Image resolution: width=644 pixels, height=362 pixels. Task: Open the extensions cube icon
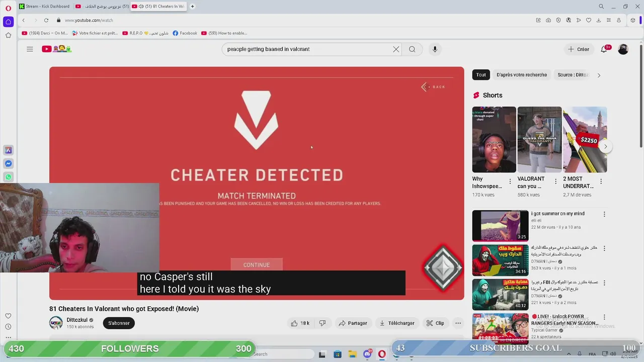[633, 20]
